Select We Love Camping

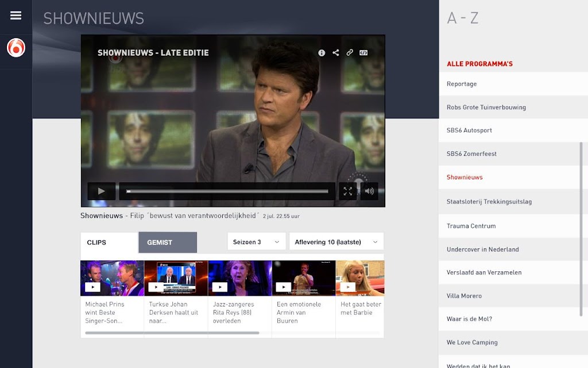[x=513, y=343]
